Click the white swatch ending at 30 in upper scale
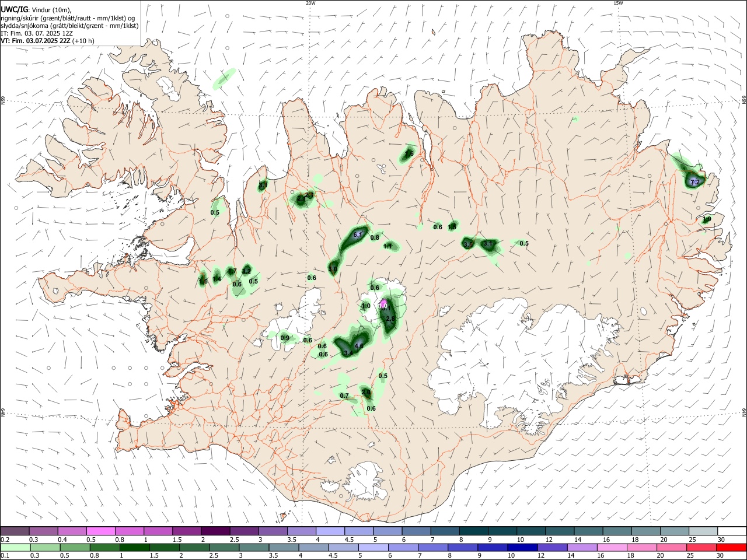The image size is (747, 560). click(731, 531)
